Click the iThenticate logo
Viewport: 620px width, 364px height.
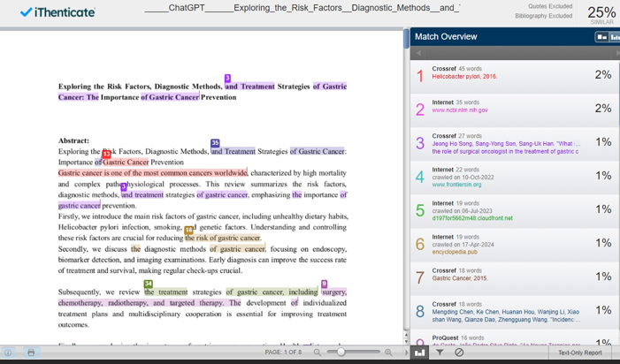(57, 12)
